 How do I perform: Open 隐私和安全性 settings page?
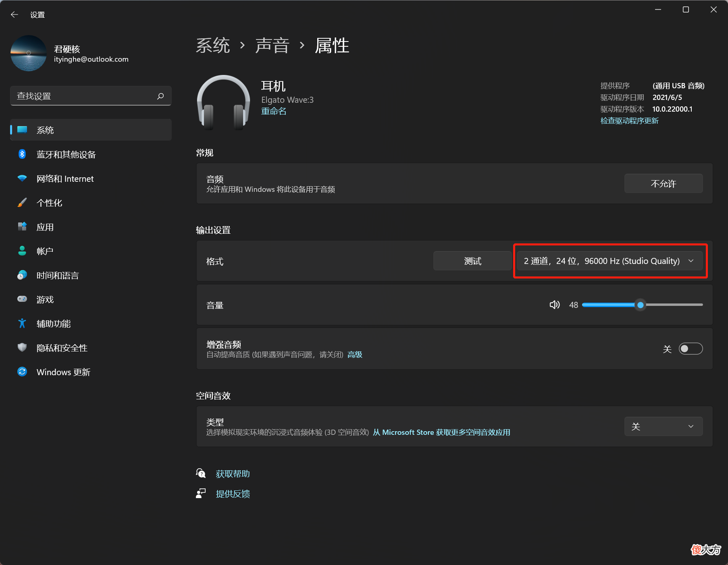91,348
